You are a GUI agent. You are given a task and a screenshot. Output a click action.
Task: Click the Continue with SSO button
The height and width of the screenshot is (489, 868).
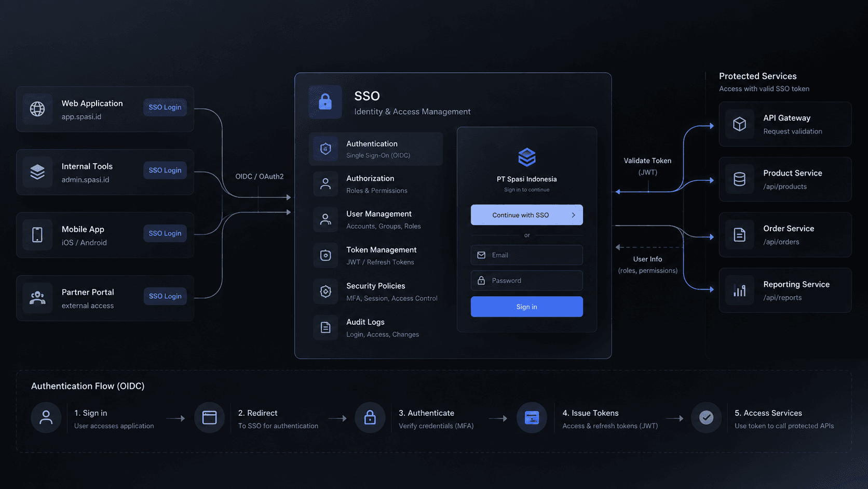pos(527,215)
